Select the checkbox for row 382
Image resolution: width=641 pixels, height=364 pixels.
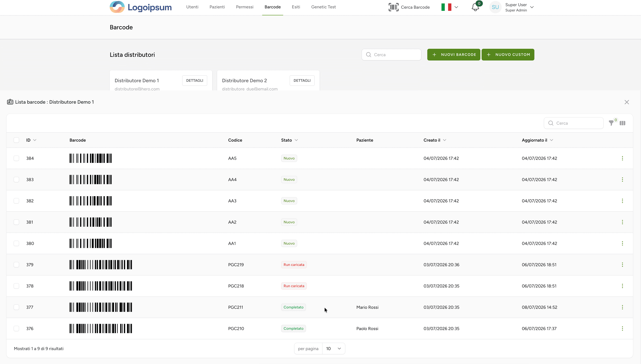click(16, 201)
